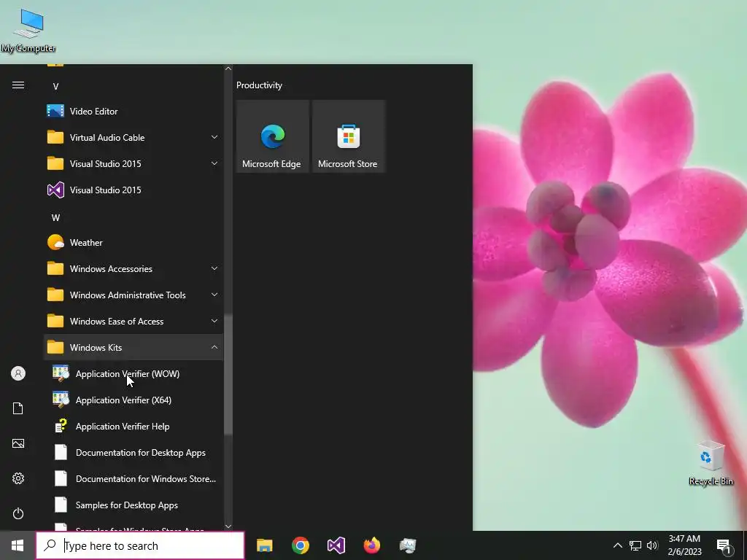Click the Windows Start button

click(18, 545)
